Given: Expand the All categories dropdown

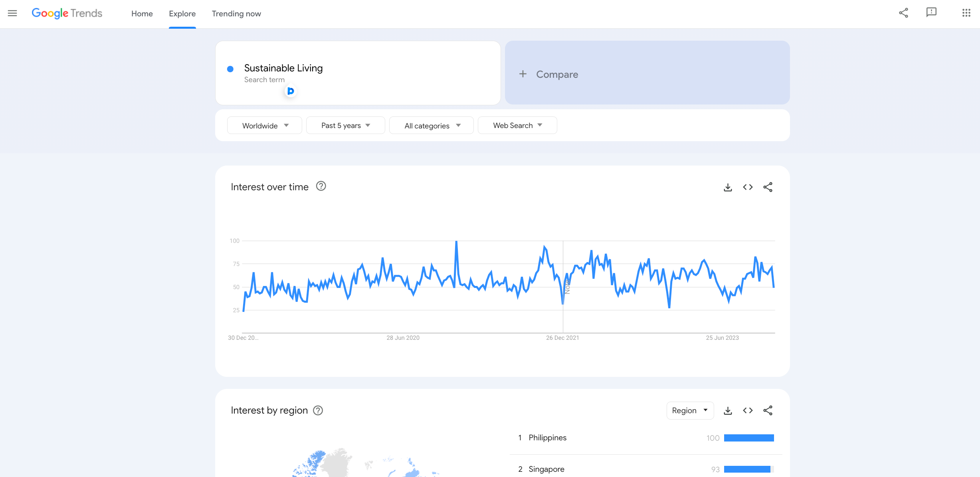Looking at the screenshot, I should pyautogui.click(x=432, y=126).
